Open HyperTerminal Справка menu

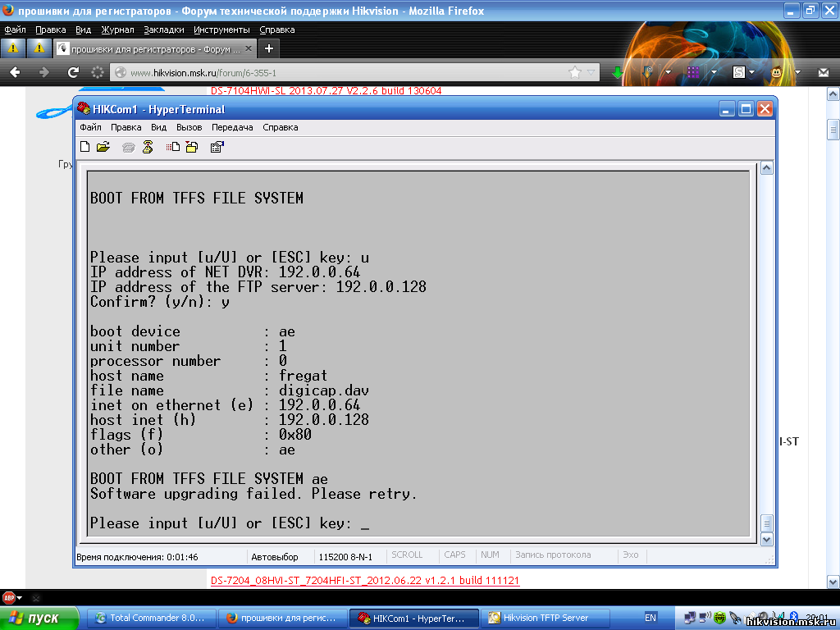(x=281, y=127)
